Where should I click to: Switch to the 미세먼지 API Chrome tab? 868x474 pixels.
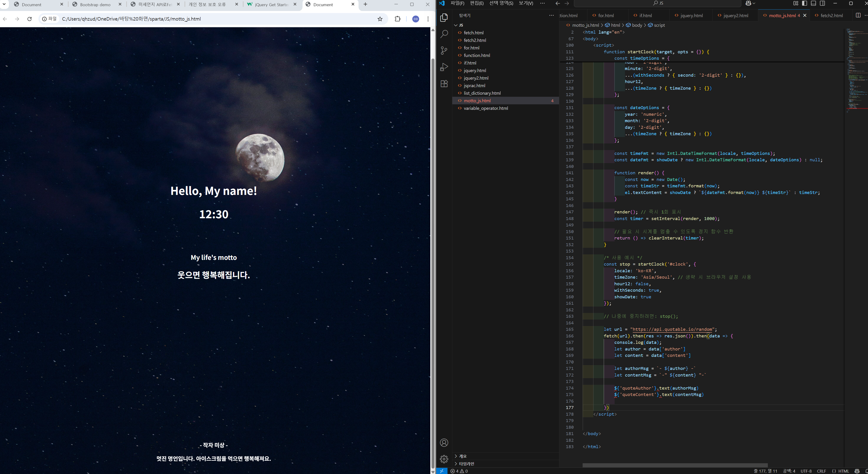[155, 5]
